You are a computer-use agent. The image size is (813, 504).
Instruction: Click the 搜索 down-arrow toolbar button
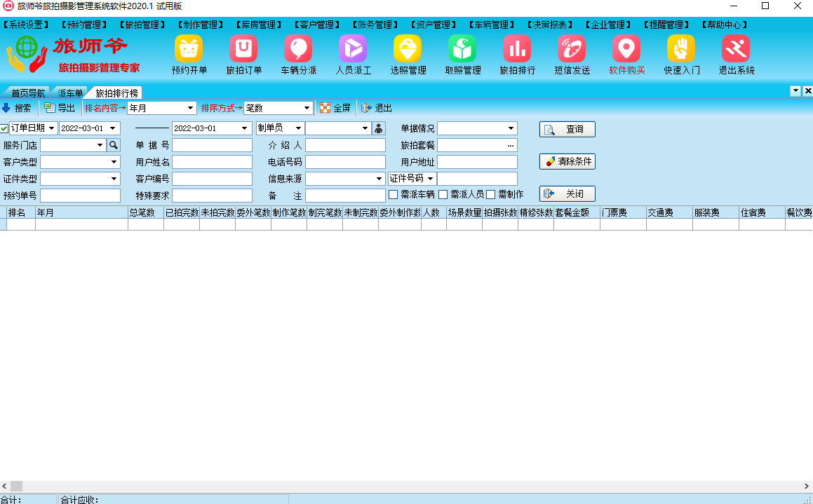click(17, 108)
